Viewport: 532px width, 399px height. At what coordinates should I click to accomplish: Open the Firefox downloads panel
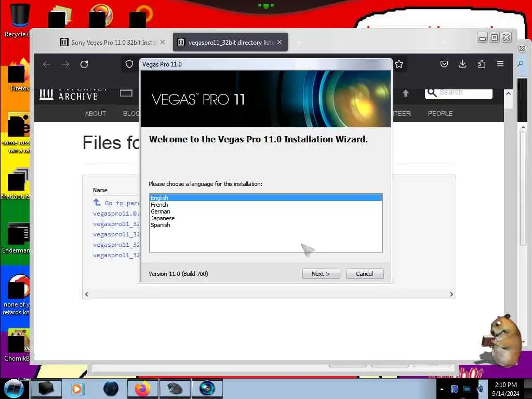(462, 64)
